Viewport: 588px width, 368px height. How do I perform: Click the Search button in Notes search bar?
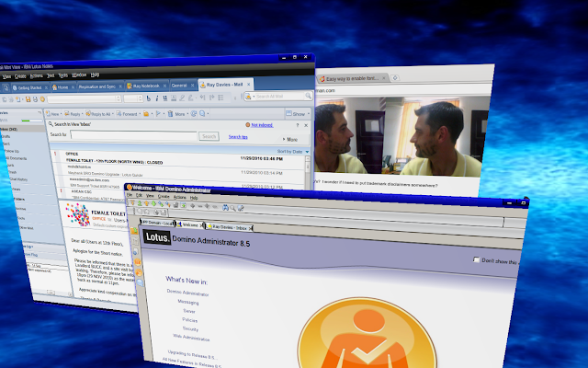pyautogui.click(x=209, y=136)
